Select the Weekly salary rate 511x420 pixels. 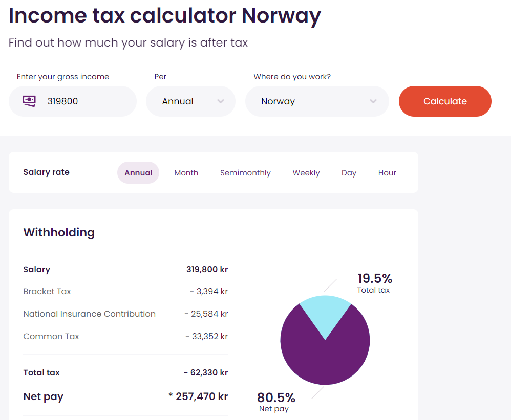[306, 173]
